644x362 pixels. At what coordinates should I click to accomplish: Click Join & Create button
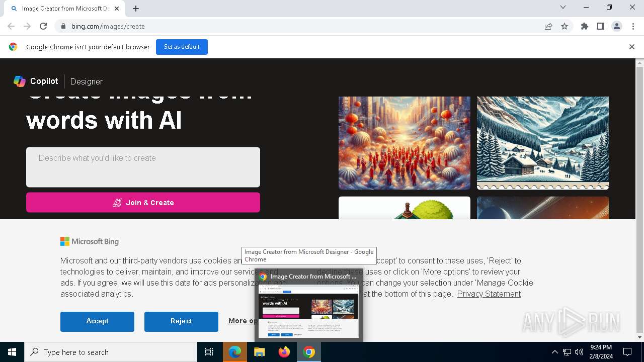(x=143, y=203)
